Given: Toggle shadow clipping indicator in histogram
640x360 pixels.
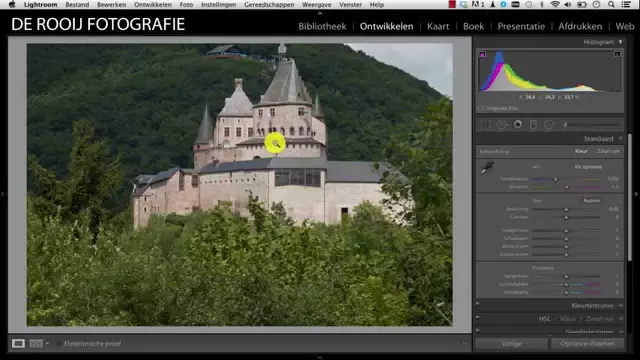Looking at the screenshot, I should pos(482,54).
